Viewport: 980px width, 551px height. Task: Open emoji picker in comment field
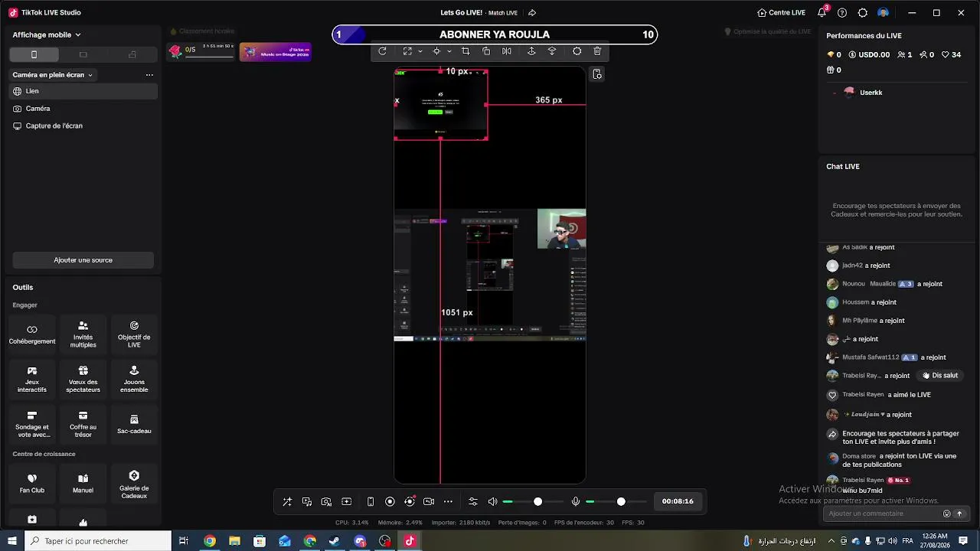[x=947, y=514]
